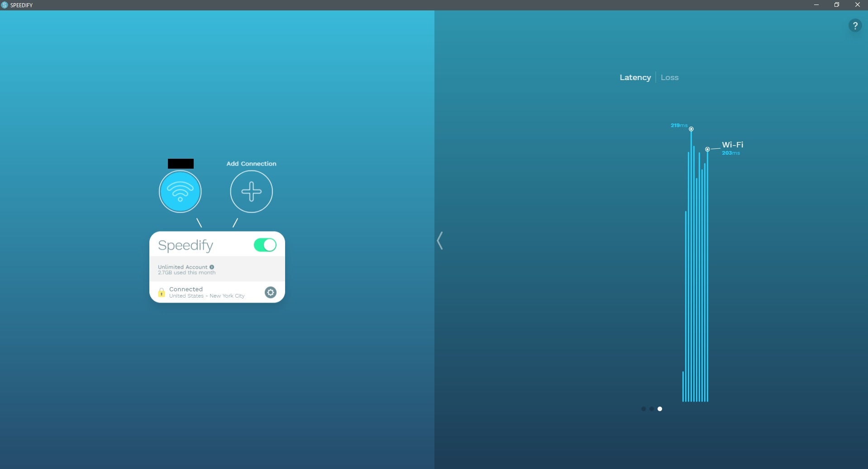Click the Wi-Fi label in latency graph

pos(732,145)
